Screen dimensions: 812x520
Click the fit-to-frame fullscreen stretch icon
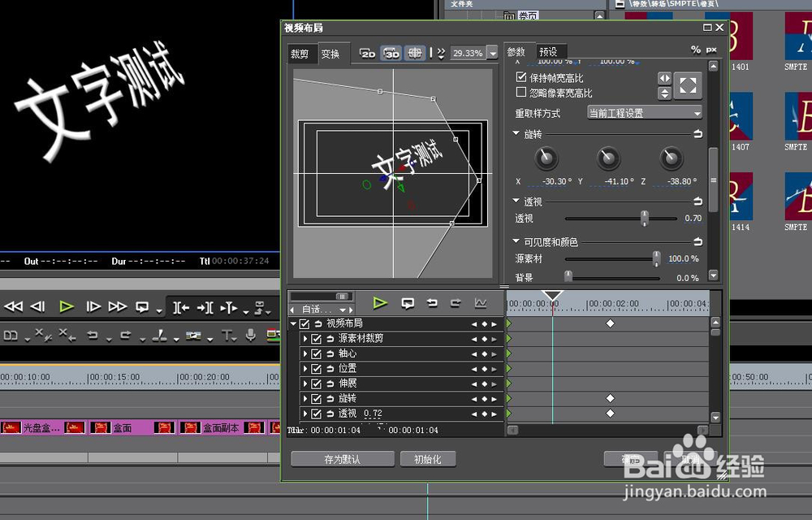[688, 85]
